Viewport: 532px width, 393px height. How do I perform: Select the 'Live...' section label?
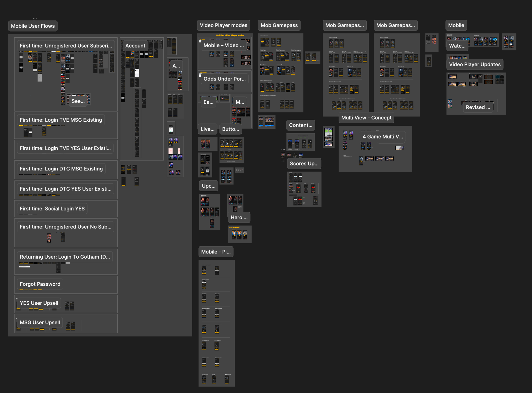pyautogui.click(x=208, y=129)
